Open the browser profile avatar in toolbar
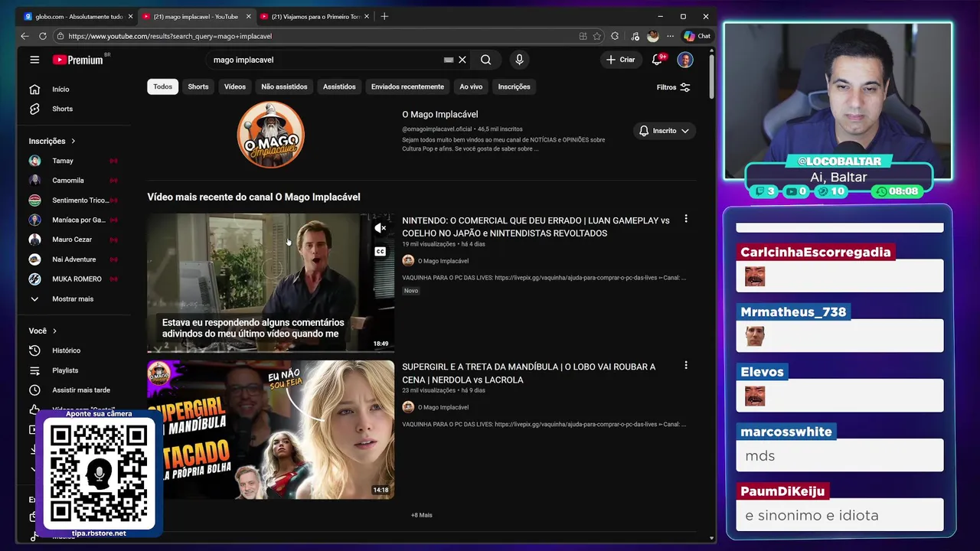The width and height of the screenshot is (980, 551). [x=652, y=36]
